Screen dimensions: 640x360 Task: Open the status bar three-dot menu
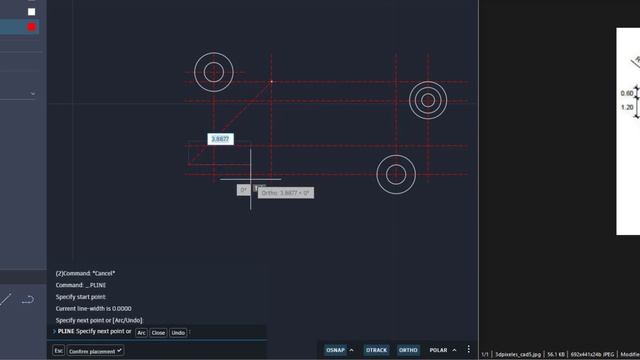tap(469, 350)
